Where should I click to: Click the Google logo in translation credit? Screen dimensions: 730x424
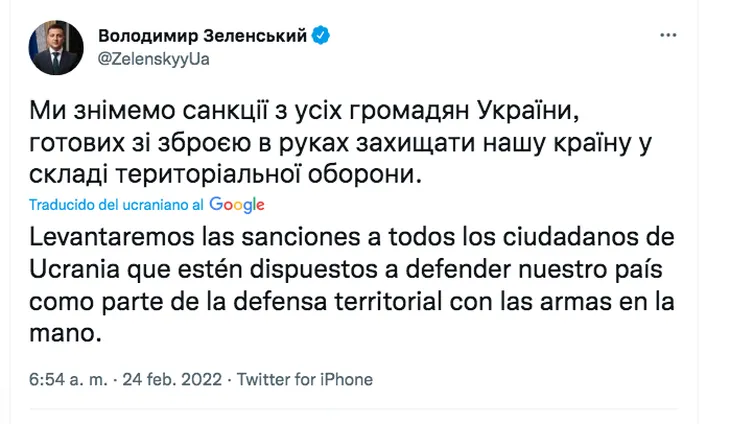pos(237,204)
